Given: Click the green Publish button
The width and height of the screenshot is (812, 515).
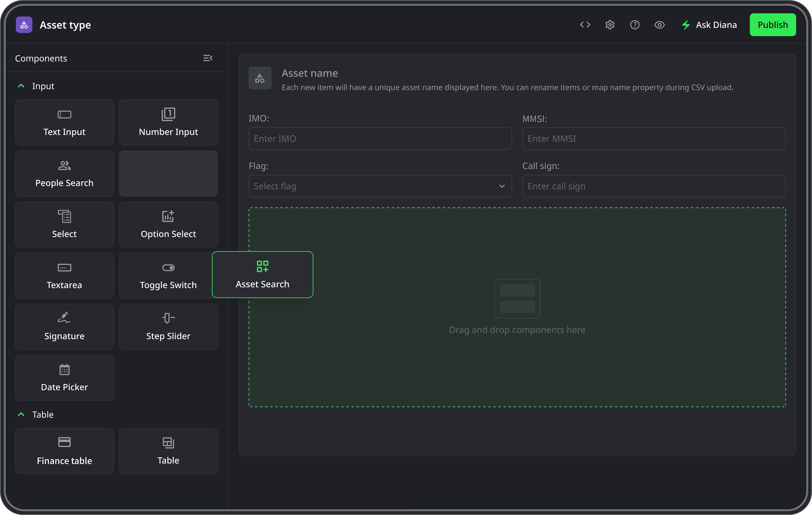Looking at the screenshot, I should (x=773, y=25).
